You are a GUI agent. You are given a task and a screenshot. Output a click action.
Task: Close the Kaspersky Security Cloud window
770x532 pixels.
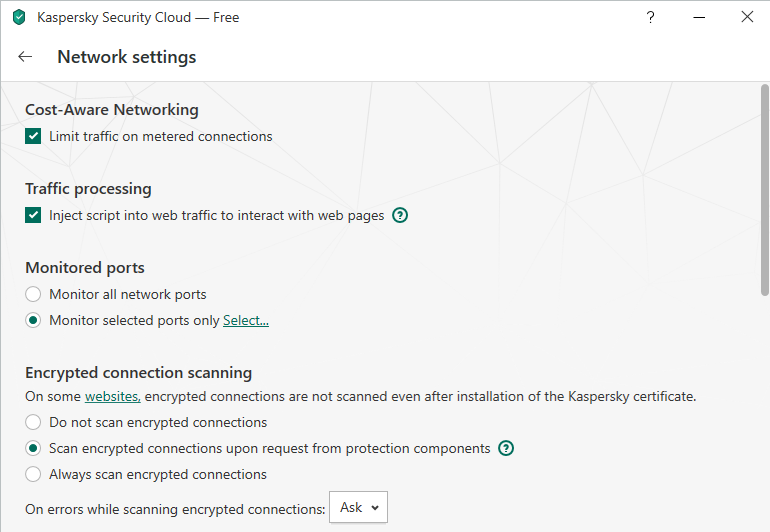pyautogui.click(x=747, y=17)
